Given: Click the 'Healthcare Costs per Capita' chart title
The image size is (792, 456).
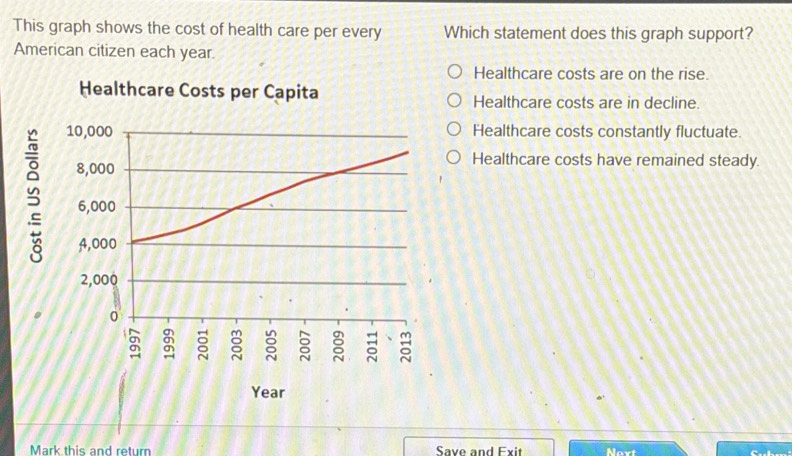Looking at the screenshot, I should 199,92.
